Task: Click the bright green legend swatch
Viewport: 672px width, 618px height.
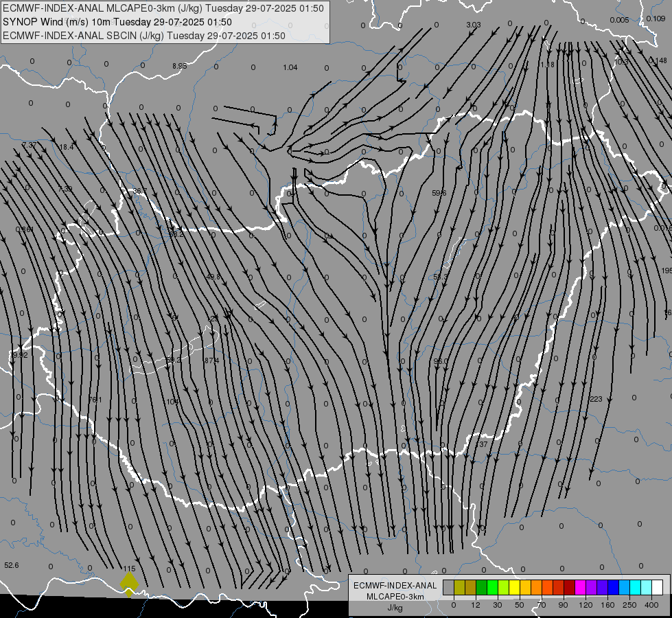Action: tap(493, 587)
